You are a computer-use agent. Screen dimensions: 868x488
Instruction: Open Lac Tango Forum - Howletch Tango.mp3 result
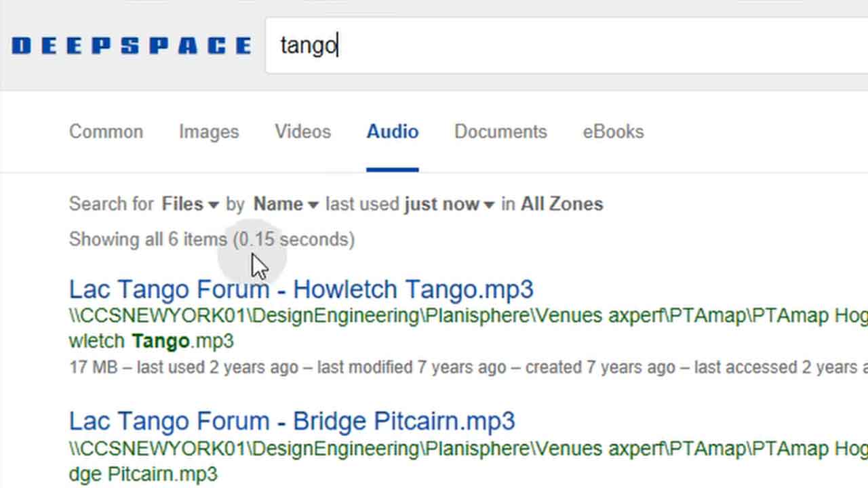coord(301,289)
